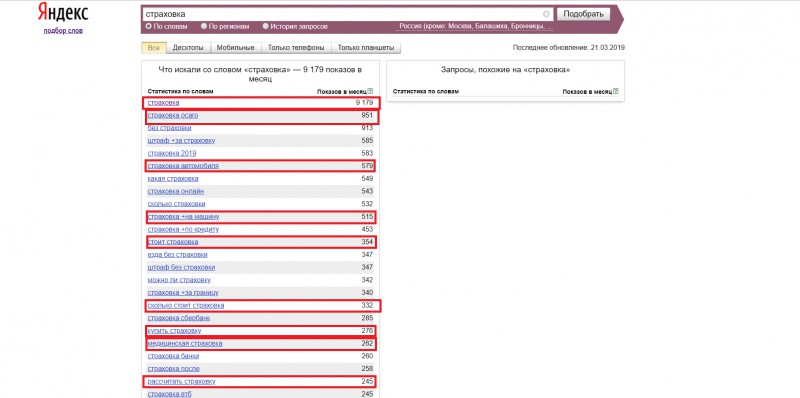800x398 pixels.
Task: Open the 'купить страховку' link
Action: 174,331
